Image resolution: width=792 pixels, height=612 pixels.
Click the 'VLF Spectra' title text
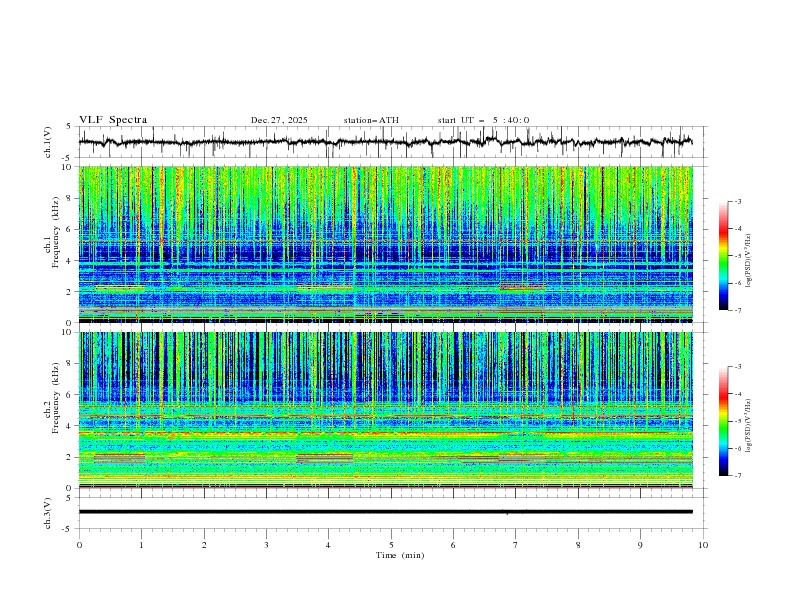(x=113, y=120)
